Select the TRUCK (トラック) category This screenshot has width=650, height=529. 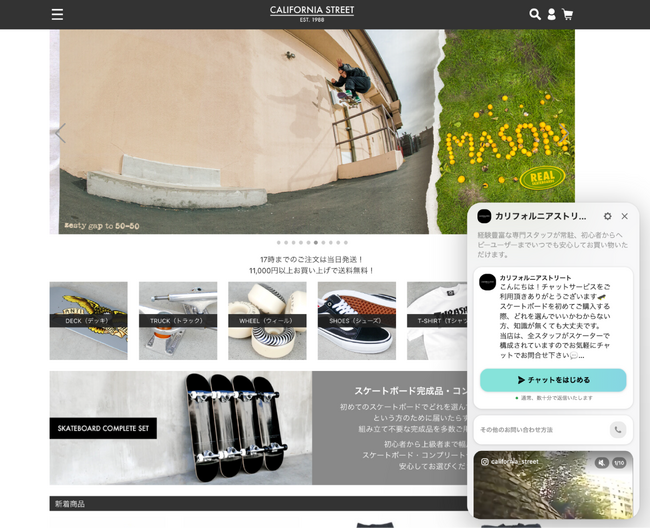178,320
